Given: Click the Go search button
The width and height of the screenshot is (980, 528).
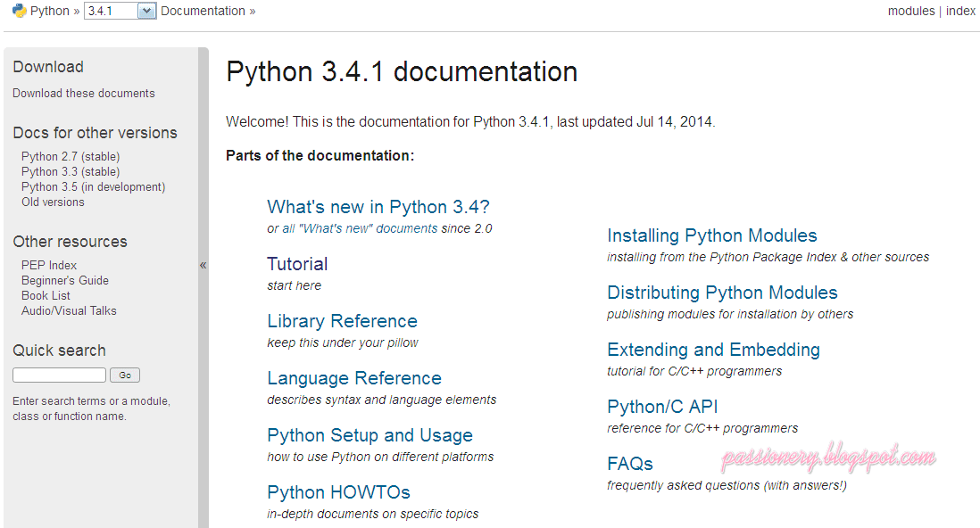Looking at the screenshot, I should click(x=124, y=375).
